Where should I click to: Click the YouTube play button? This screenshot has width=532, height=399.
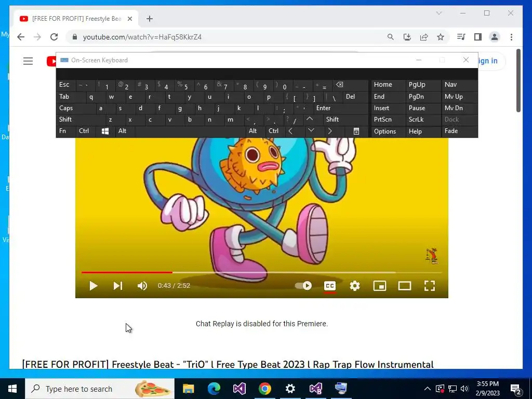point(94,286)
